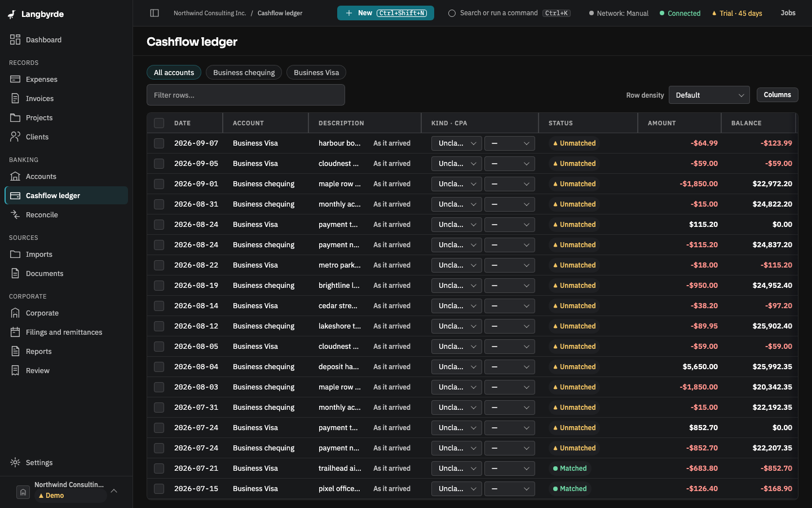Open CPA dropdown for 2026-08-12 row

[x=510, y=326]
